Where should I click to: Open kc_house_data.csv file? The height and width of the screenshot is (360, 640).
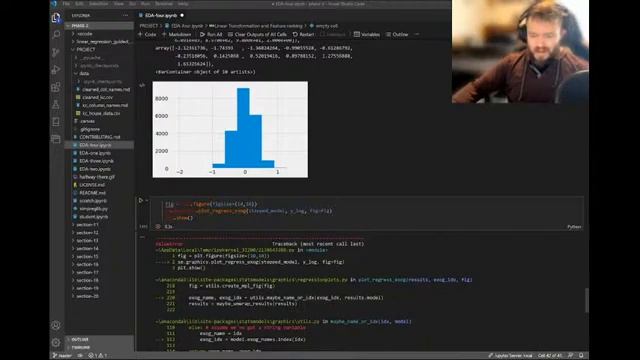click(x=100, y=113)
